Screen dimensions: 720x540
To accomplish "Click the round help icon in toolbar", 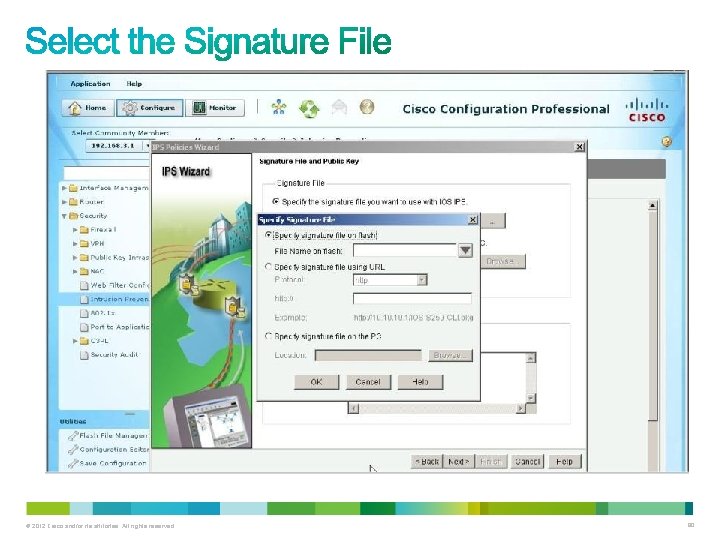I will click(x=366, y=107).
